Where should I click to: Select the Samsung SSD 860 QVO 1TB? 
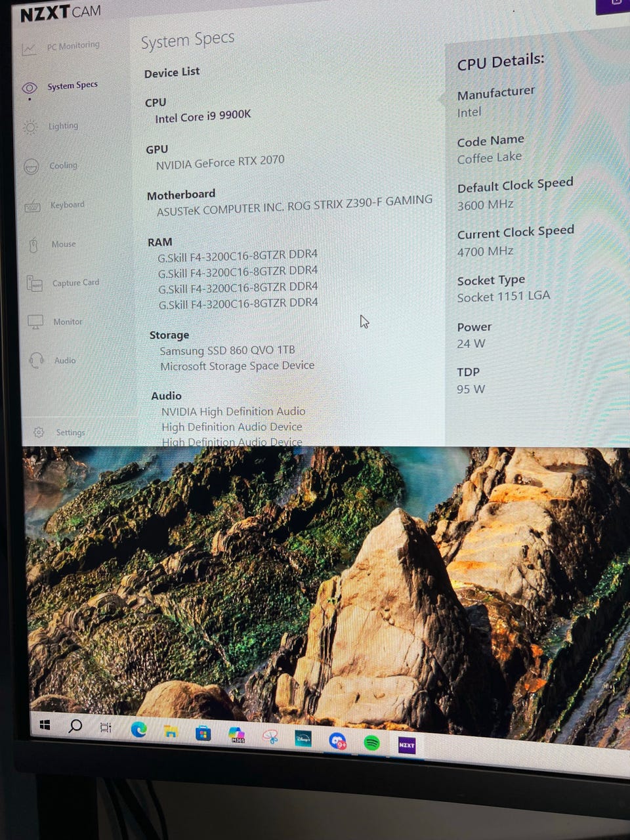227,350
